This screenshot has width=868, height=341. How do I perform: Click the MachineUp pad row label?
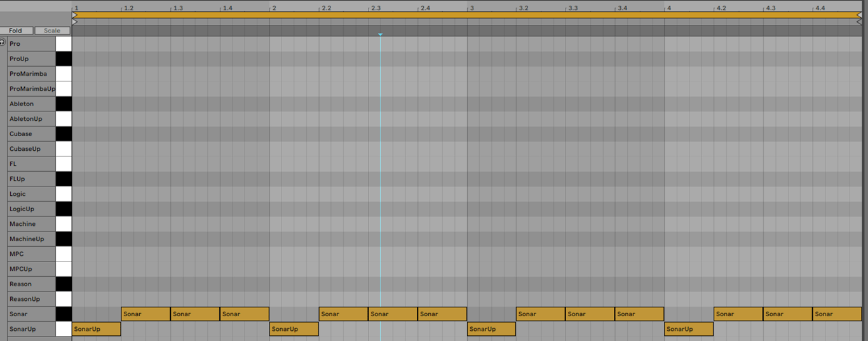tap(31, 239)
